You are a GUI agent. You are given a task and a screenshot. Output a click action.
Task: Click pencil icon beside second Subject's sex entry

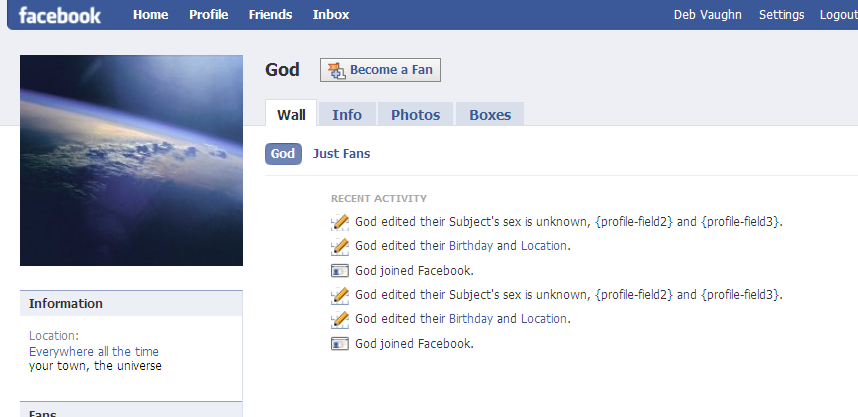coord(340,295)
